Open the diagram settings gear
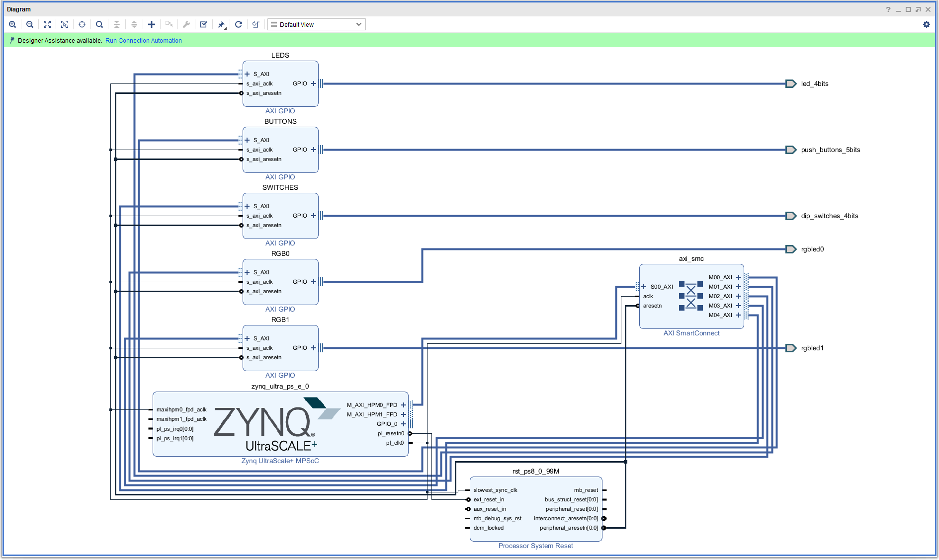 coord(927,24)
